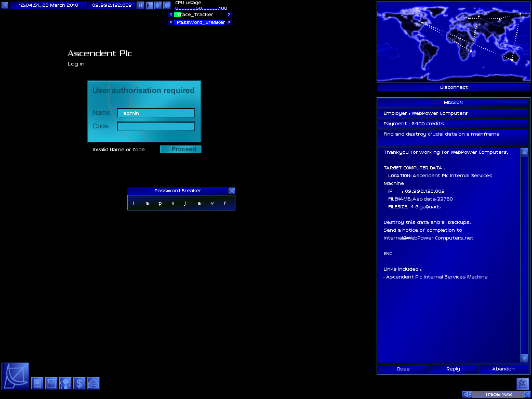Screen dimensions: 532x399
Task: Reply to the mission message
Action: point(453,369)
